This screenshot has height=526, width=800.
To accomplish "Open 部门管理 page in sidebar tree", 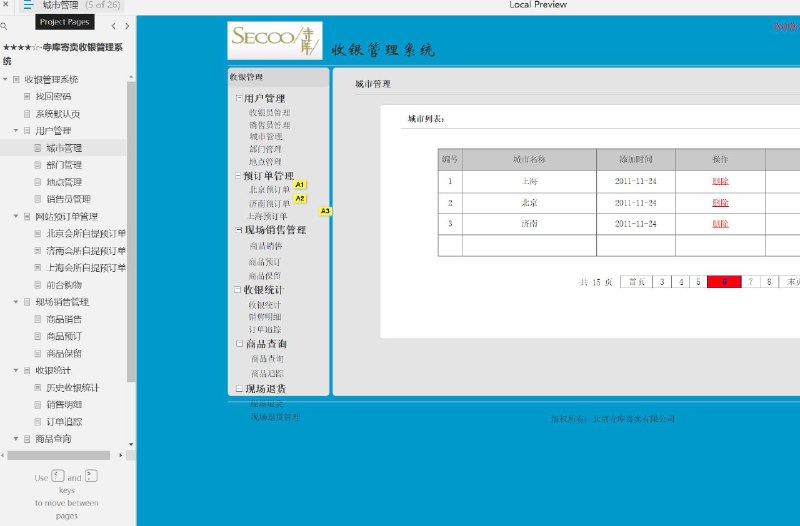I will coord(64,165).
